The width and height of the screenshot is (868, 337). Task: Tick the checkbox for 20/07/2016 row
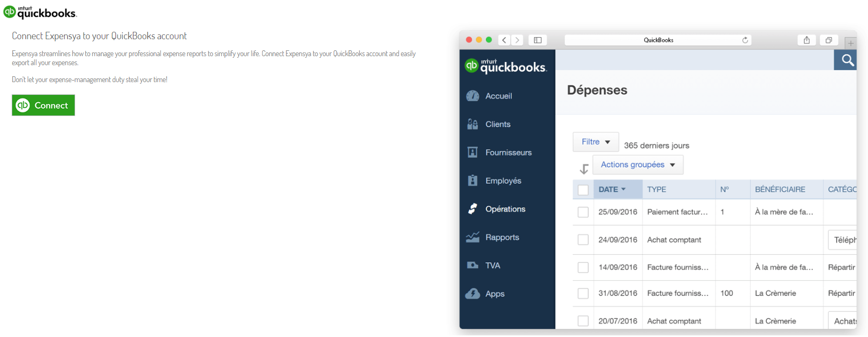point(583,321)
